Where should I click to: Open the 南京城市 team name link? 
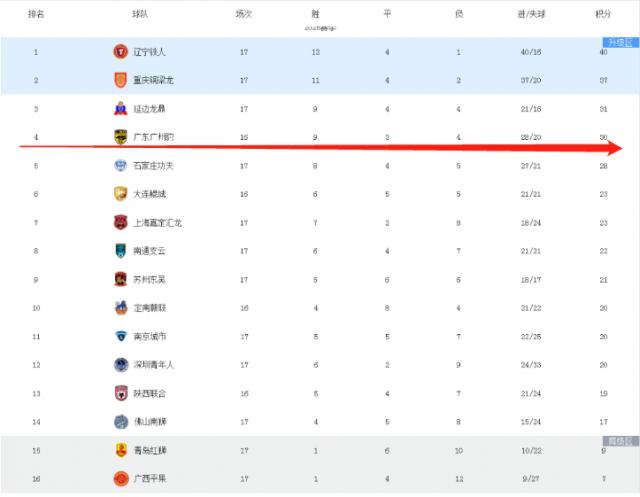point(150,337)
